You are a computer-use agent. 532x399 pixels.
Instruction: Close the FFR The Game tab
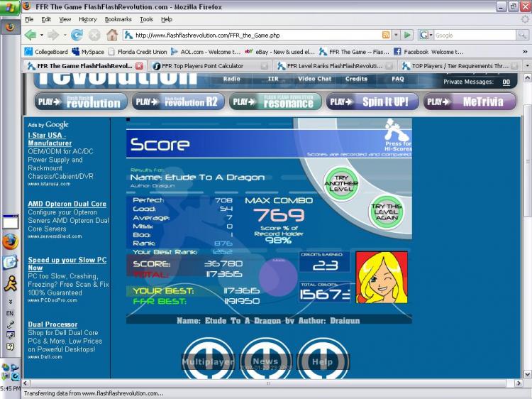click(139, 66)
